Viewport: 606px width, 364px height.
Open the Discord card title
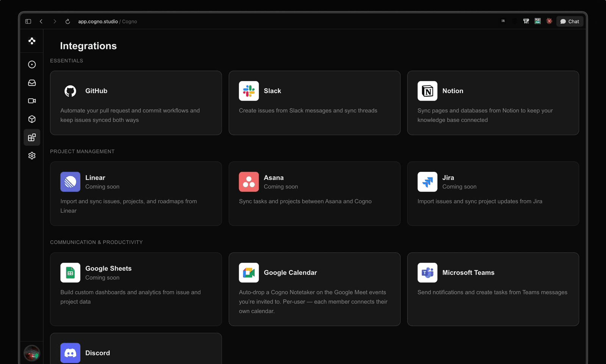(x=97, y=353)
